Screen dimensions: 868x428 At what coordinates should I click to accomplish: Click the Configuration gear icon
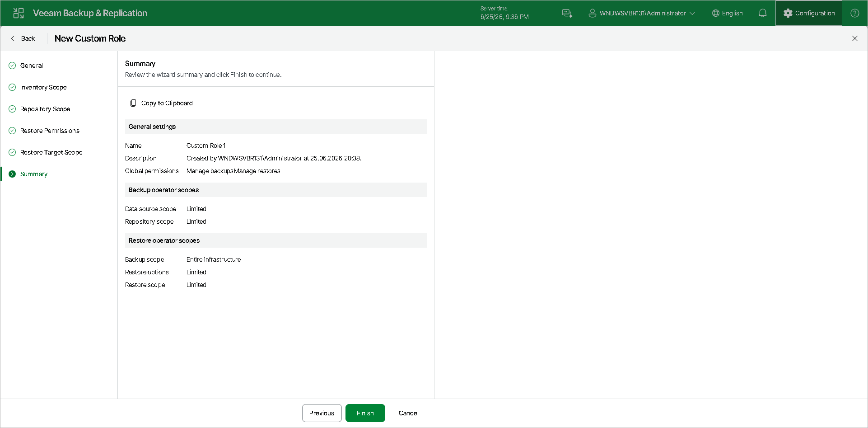point(788,13)
